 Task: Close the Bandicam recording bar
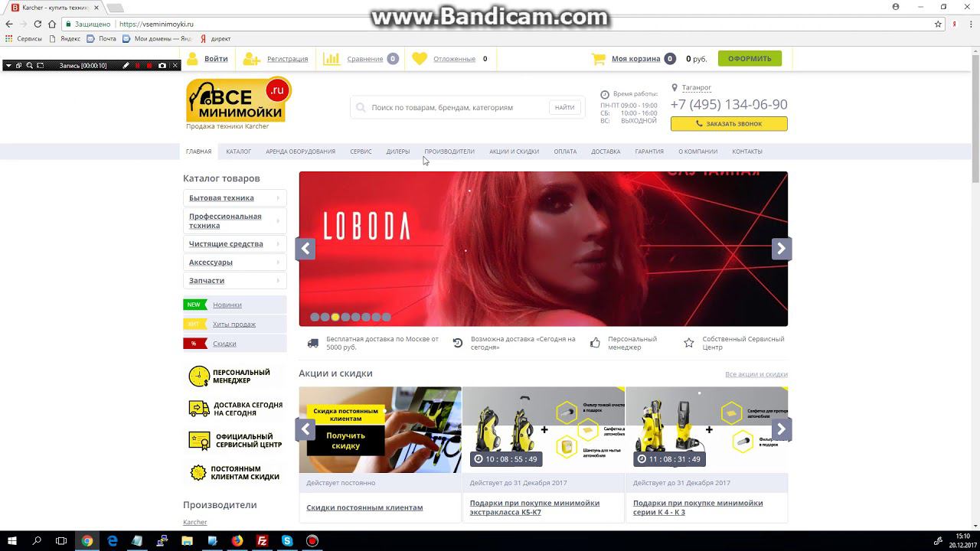click(x=175, y=66)
